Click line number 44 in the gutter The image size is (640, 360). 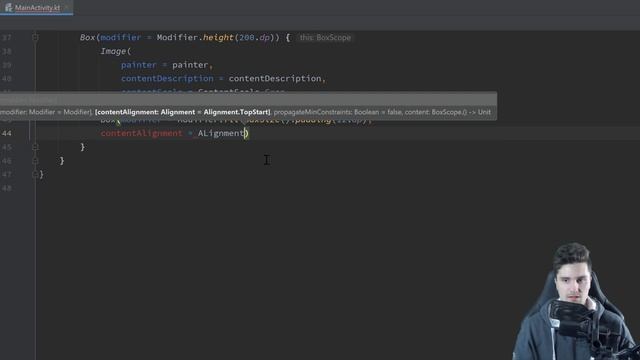[x=7, y=133]
